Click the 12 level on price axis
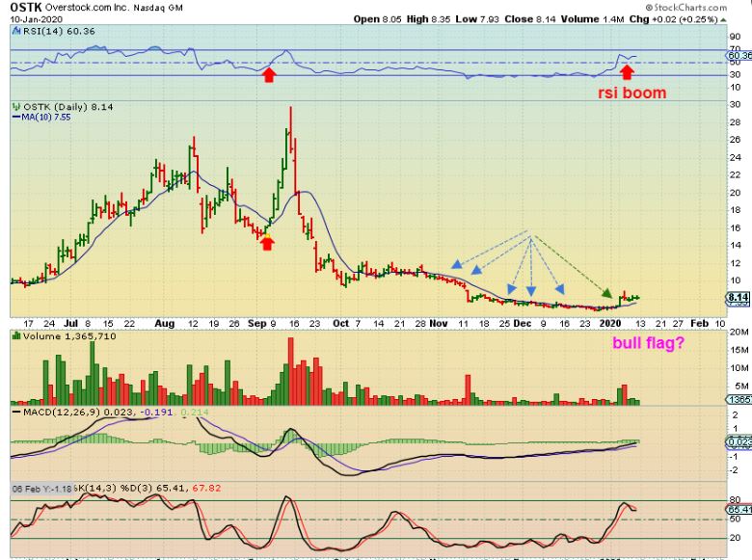 pos(735,263)
